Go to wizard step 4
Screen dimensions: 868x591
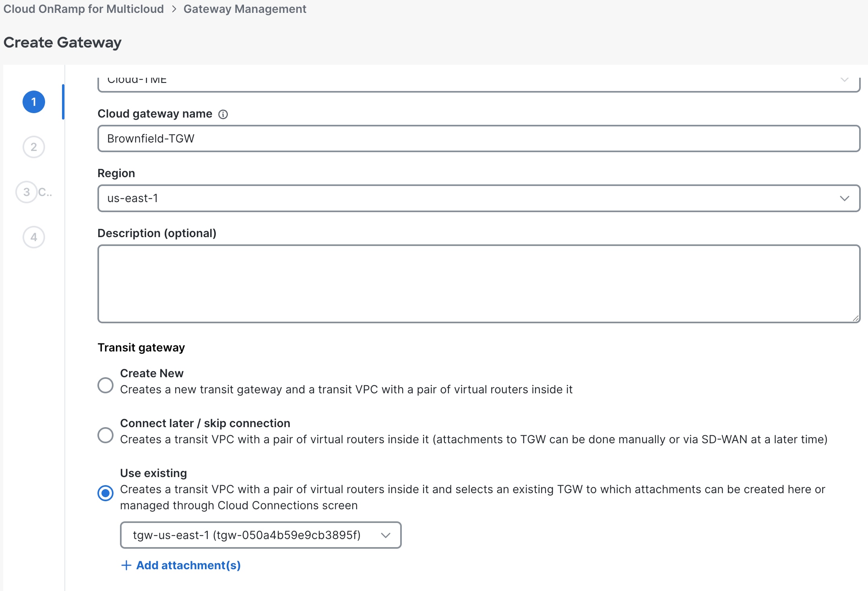34,237
